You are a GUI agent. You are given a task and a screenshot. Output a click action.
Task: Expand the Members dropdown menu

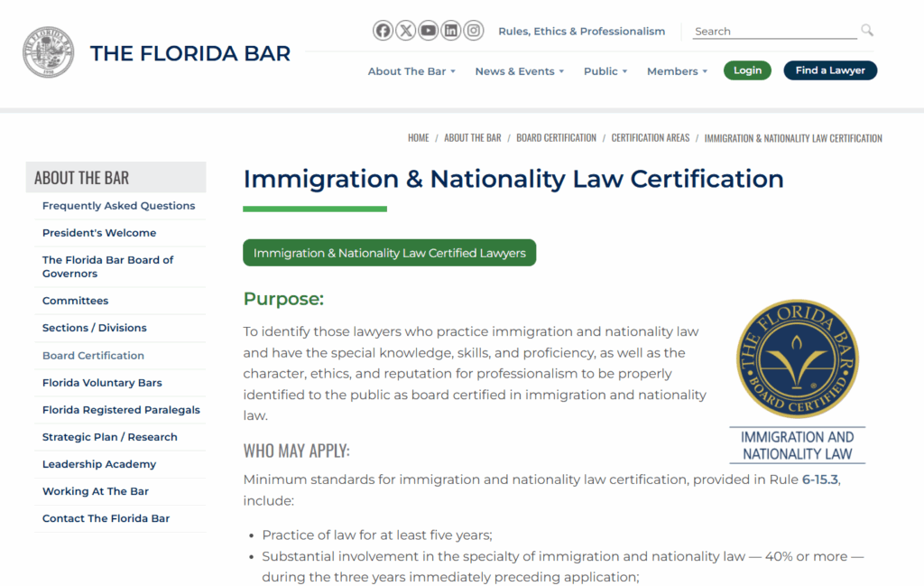tap(677, 71)
